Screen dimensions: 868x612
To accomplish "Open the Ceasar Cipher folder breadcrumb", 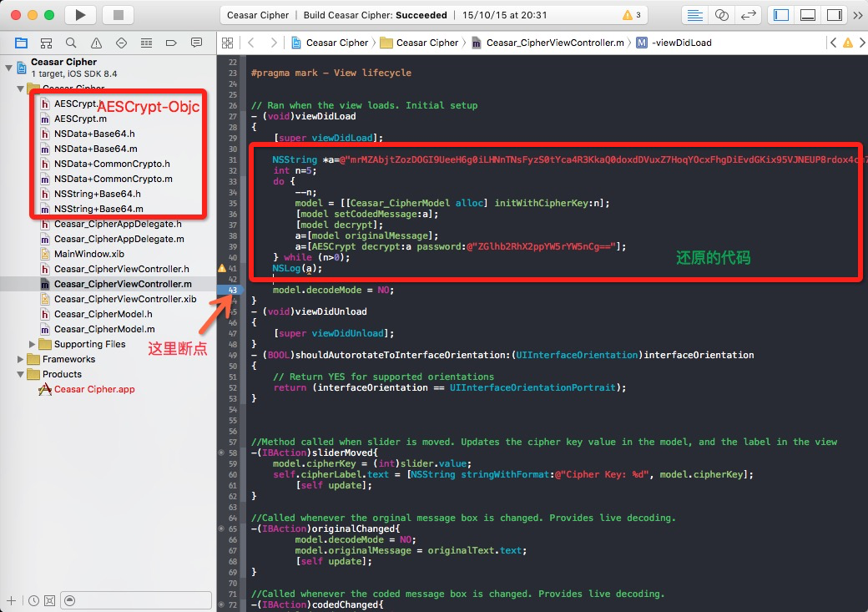I will click(x=420, y=43).
